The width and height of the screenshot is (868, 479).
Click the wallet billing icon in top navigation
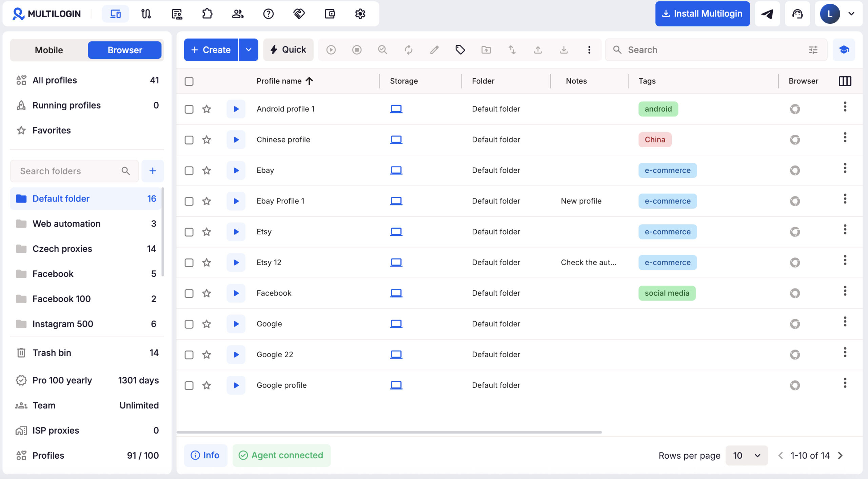pos(330,14)
